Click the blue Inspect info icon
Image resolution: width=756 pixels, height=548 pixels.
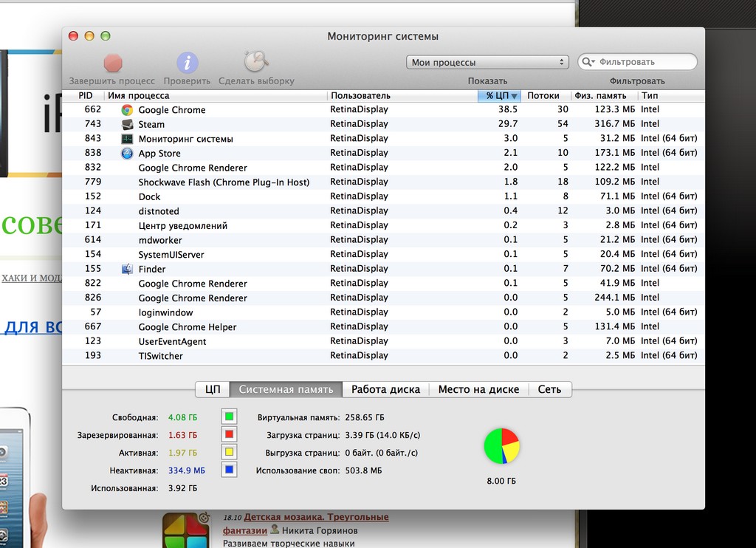188,63
